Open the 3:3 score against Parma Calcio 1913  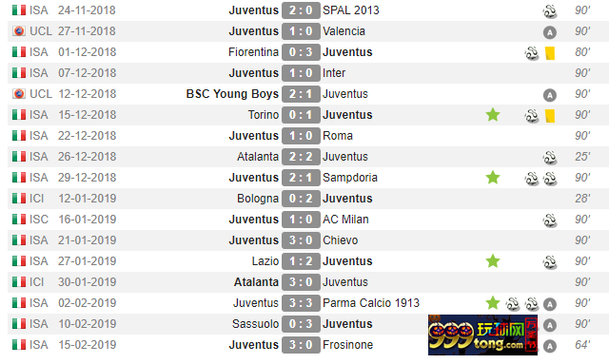click(x=301, y=303)
